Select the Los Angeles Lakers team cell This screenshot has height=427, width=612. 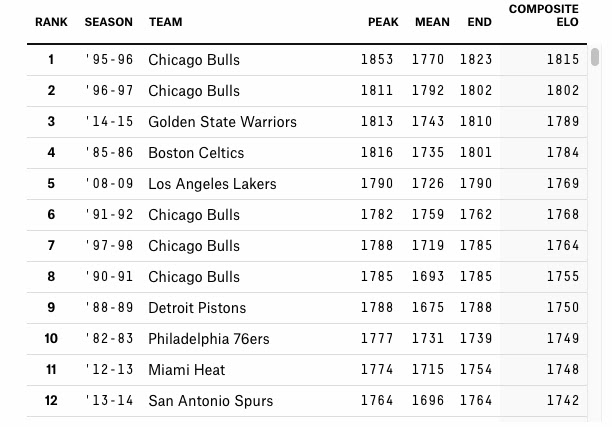point(212,184)
